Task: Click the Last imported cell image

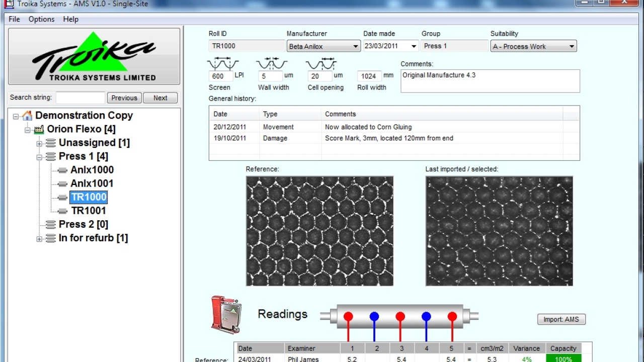Action: pyautogui.click(x=499, y=231)
